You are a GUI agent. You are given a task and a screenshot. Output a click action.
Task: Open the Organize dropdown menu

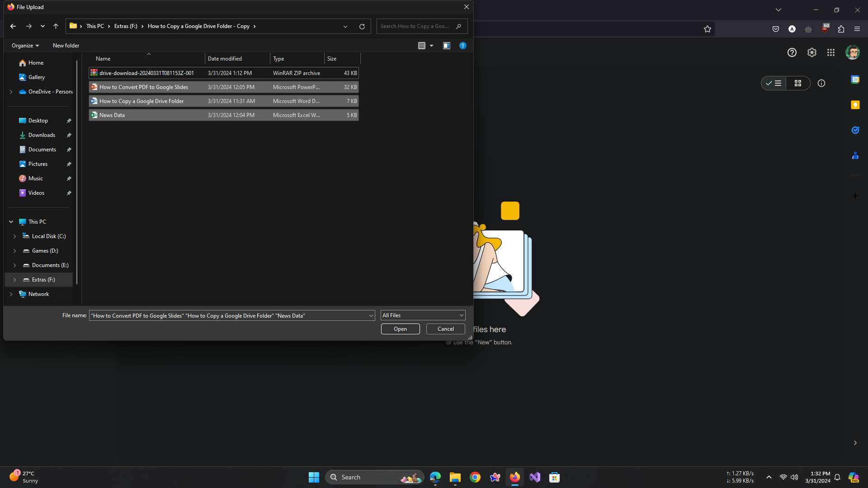(x=25, y=46)
